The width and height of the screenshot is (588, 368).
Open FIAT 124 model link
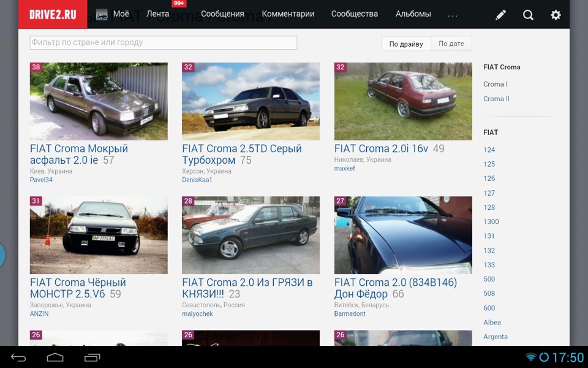coord(489,150)
